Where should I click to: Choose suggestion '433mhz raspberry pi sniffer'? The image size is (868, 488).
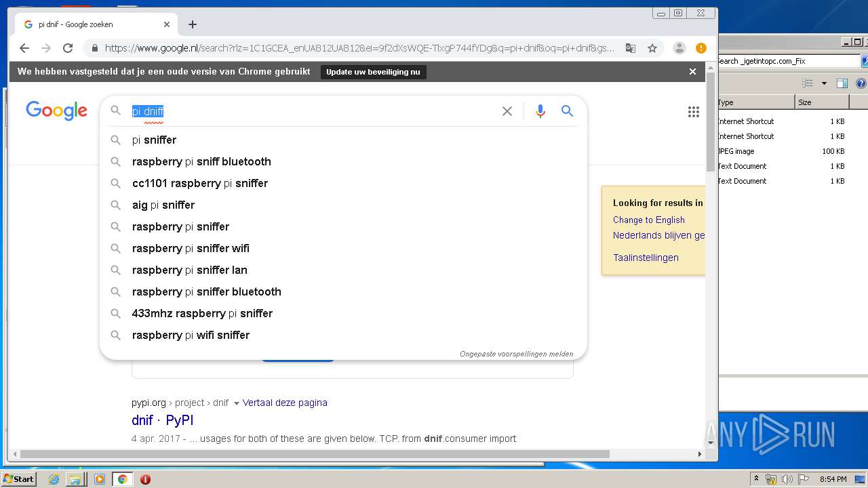pyautogui.click(x=343, y=313)
